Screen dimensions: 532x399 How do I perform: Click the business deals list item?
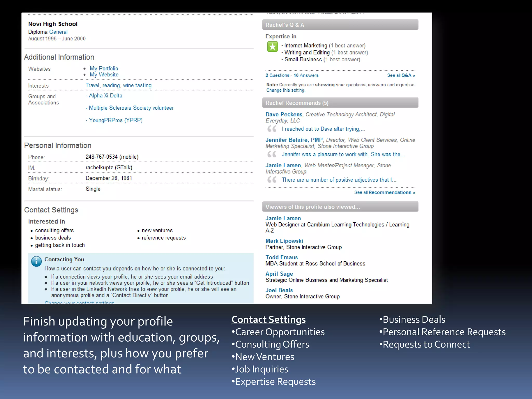click(x=53, y=238)
